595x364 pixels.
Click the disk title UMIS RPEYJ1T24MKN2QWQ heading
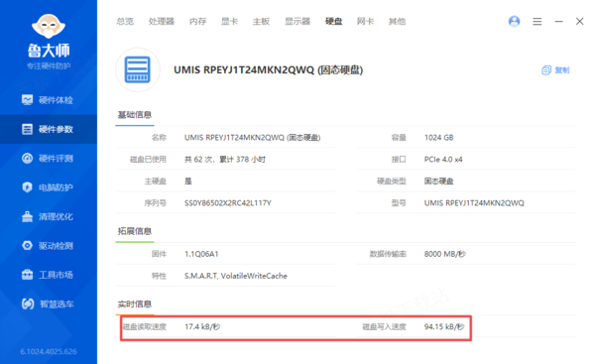[x=269, y=70]
